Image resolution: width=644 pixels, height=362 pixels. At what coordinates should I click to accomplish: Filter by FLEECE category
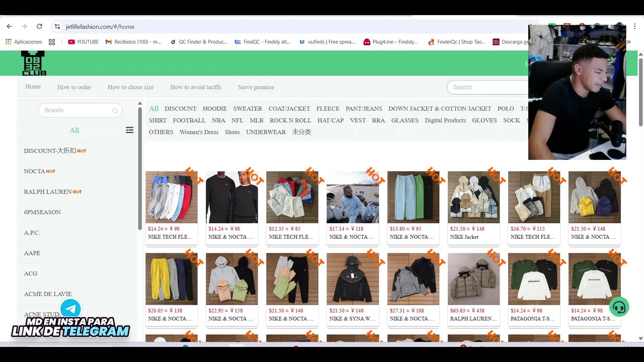pos(328,109)
